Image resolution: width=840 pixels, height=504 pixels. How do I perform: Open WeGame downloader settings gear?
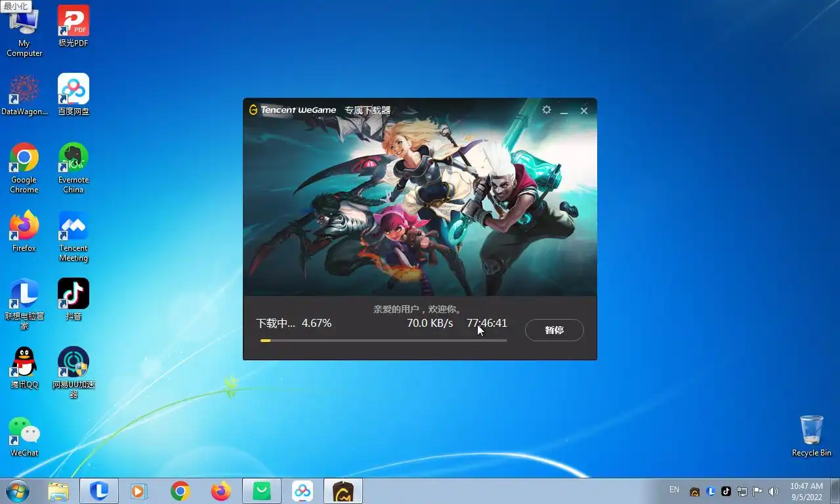547,110
